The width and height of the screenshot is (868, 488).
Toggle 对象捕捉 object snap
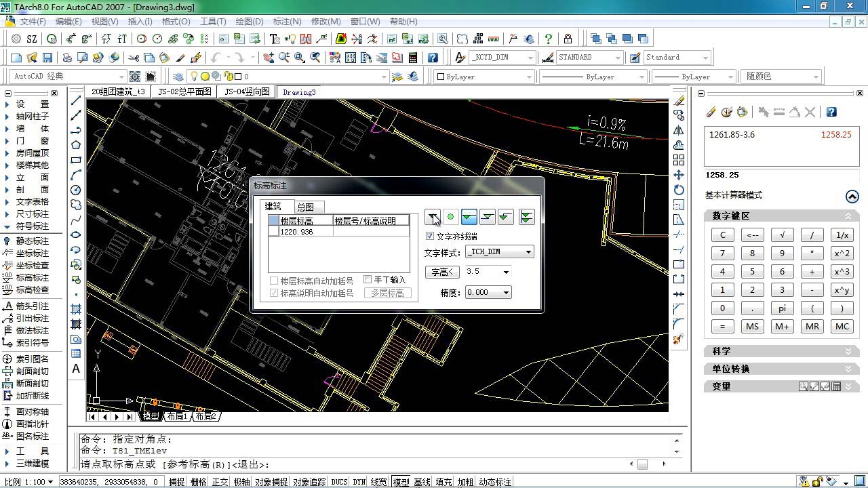click(x=271, y=482)
